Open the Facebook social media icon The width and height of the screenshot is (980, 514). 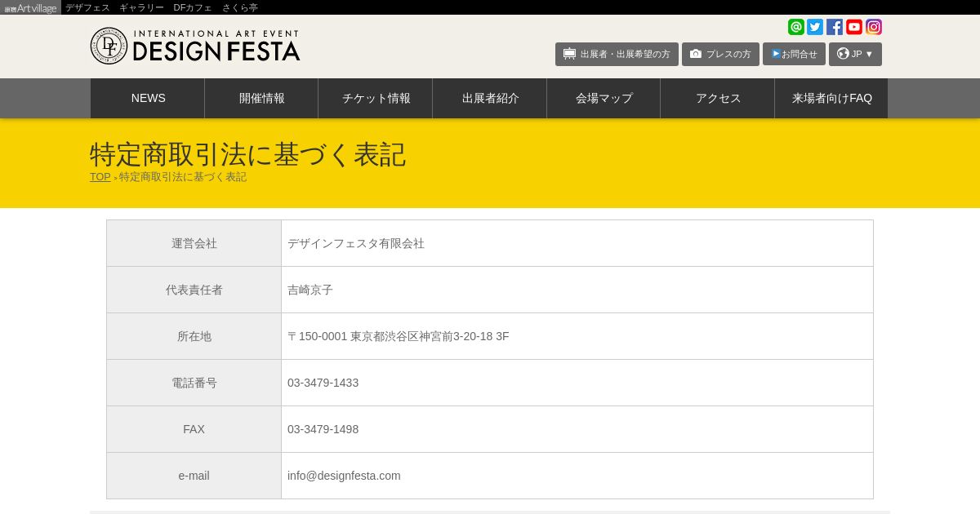835,27
